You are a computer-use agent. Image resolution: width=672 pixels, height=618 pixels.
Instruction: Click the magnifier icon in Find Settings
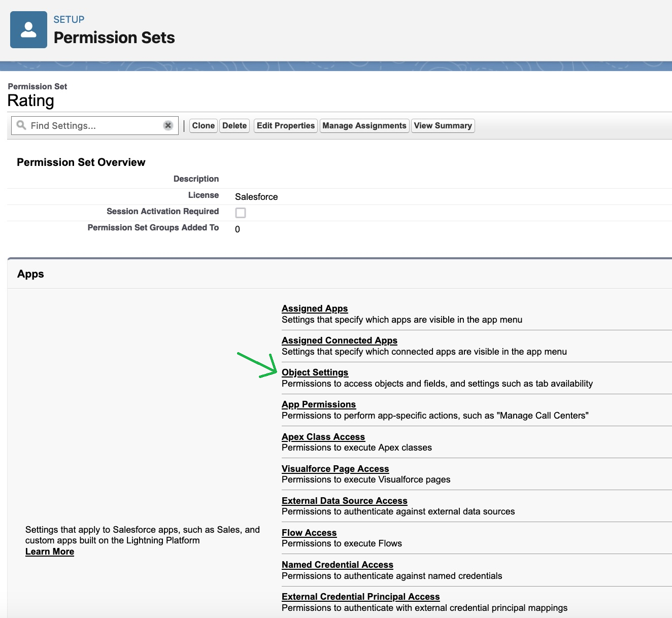coord(21,125)
